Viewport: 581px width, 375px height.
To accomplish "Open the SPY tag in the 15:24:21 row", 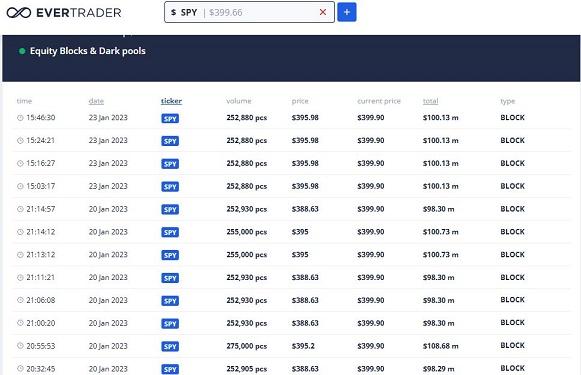I will (x=170, y=141).
